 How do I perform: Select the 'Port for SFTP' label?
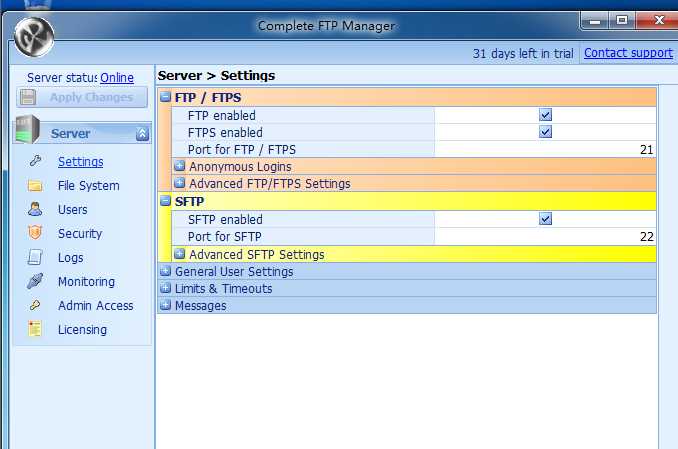[224, 237]
